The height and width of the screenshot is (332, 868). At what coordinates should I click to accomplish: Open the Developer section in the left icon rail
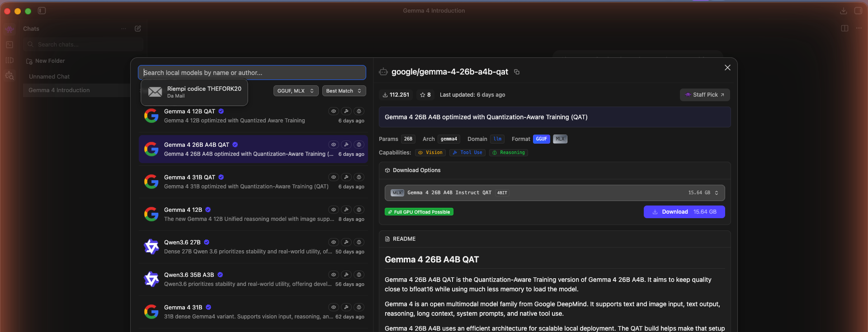[9, 45]
